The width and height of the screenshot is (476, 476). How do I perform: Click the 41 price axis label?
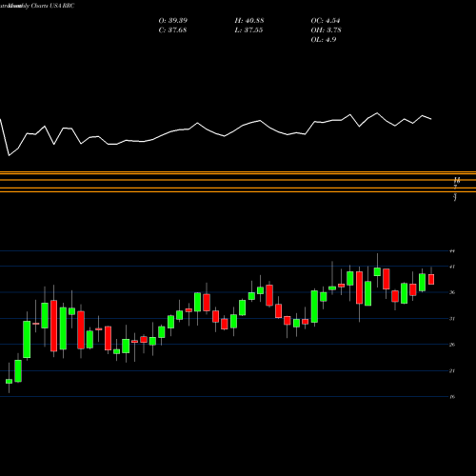pos(452,267)
